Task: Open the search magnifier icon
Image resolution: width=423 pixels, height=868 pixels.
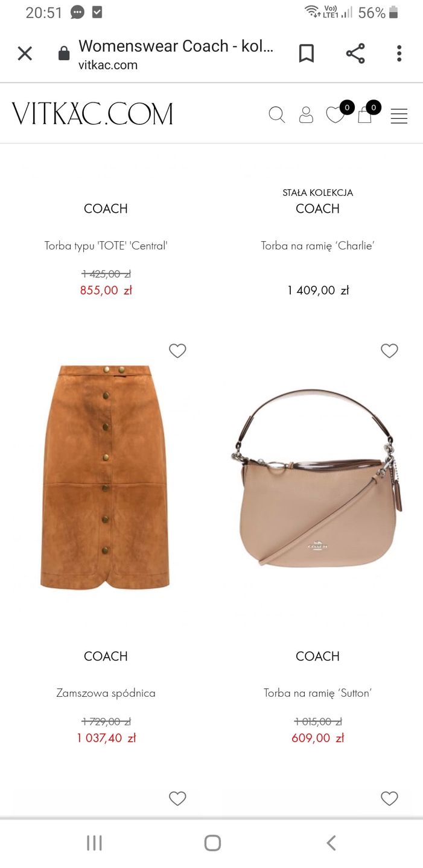Action: coord(276,115)
